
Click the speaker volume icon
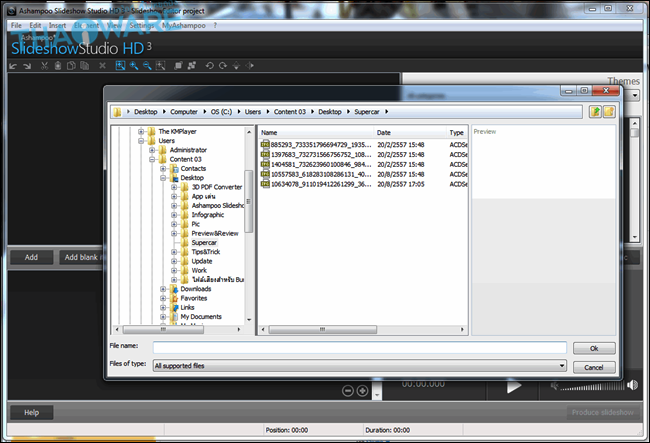tap(632, 385)
